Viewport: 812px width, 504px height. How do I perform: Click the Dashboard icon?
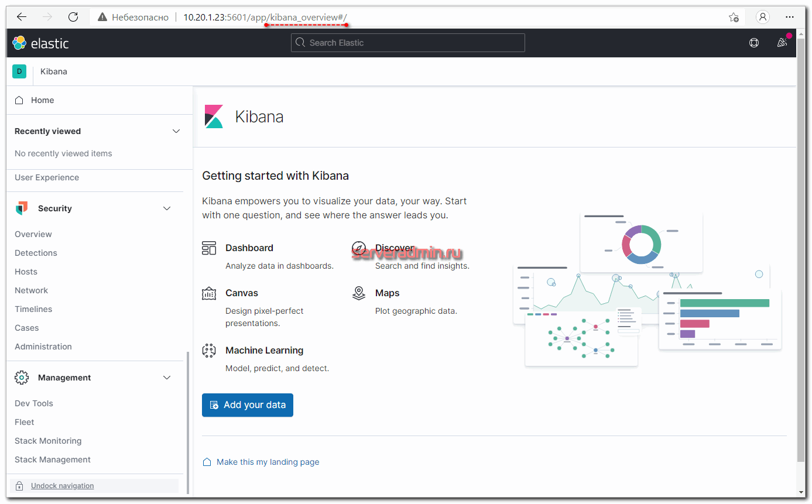point(209,248)
